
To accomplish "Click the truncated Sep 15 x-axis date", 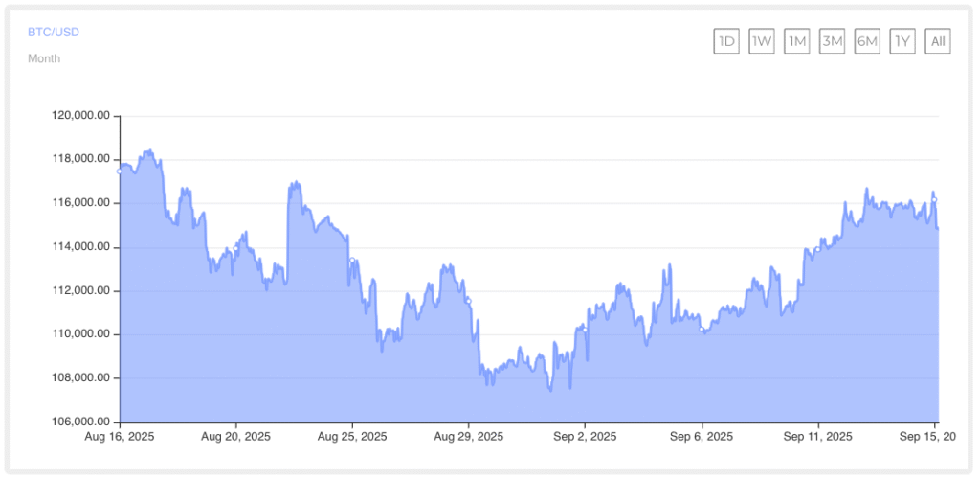I will pos(927,436).
